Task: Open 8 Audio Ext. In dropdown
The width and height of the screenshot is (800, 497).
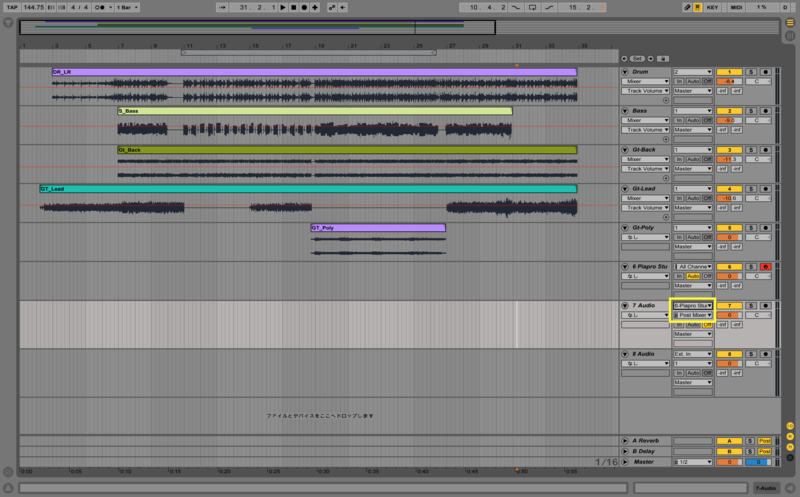Action: [692, 354]
